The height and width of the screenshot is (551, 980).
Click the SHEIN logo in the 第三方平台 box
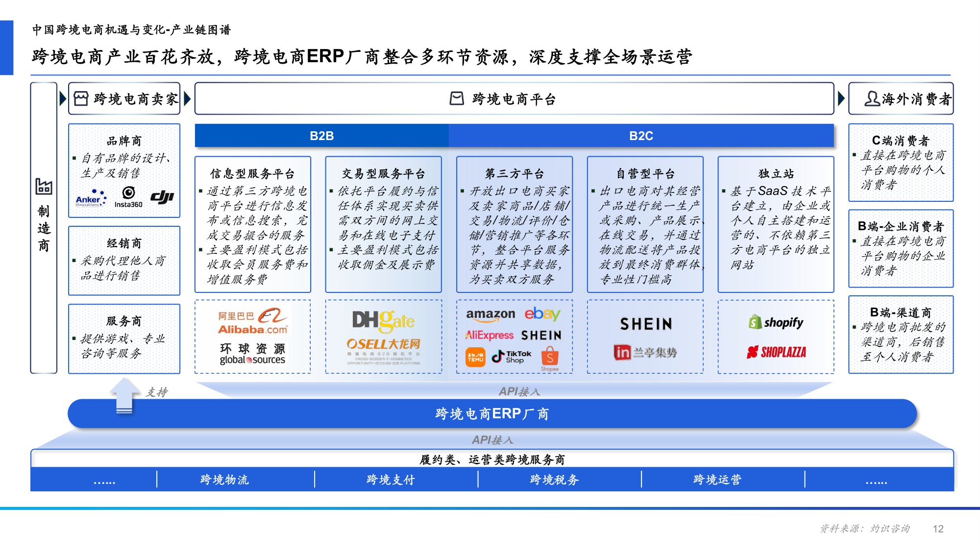click(541, 335)
